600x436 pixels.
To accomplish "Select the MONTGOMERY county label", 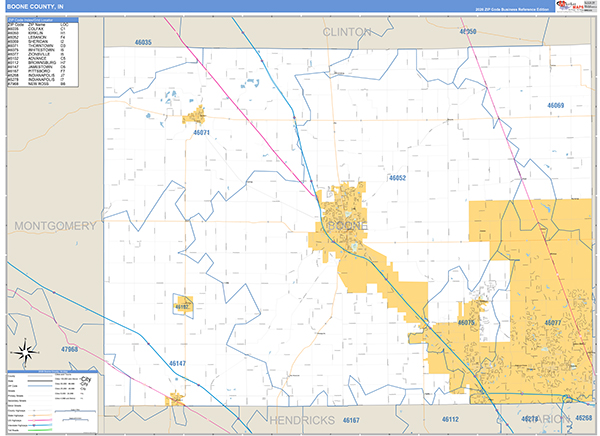I will point(55,226).
